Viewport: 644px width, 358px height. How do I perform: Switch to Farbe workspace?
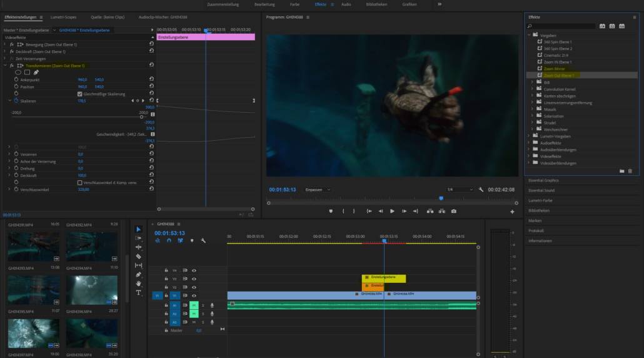(x=294, y=4)
